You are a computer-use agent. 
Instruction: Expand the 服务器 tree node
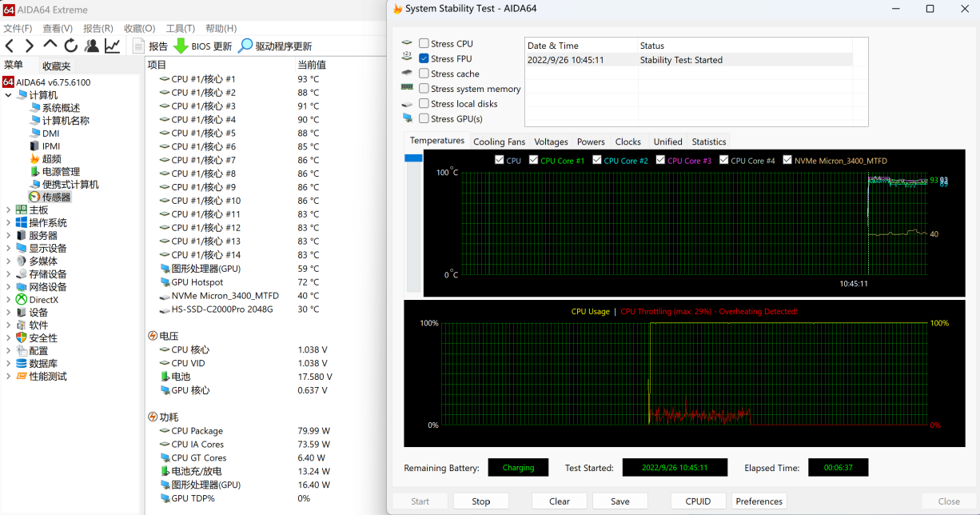point(8,236)
